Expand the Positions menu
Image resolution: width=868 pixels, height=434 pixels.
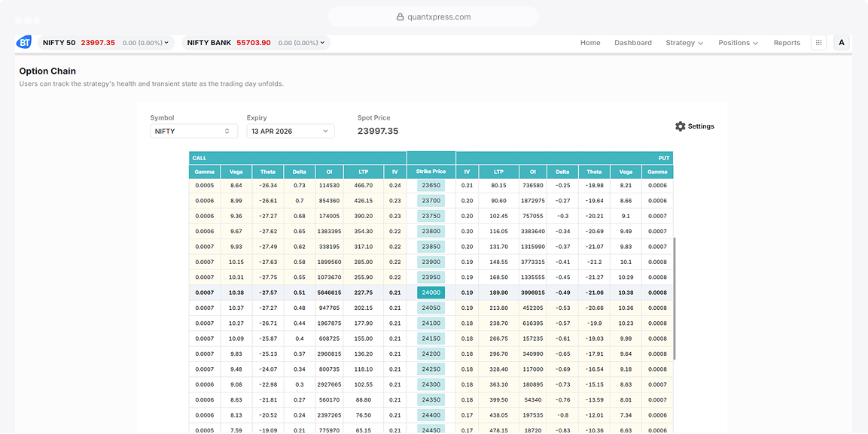(738, 43)
